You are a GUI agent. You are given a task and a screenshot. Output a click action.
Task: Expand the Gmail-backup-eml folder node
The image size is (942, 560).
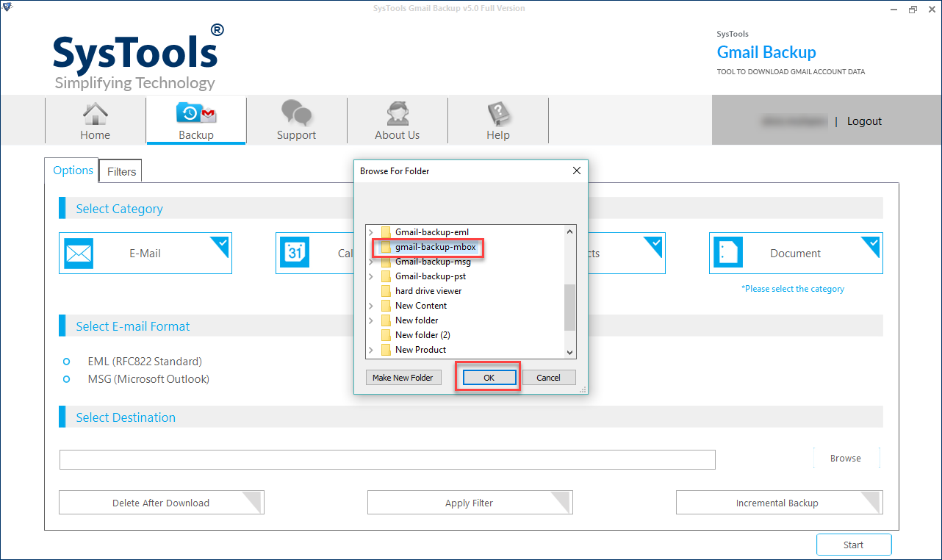point(371,232)
